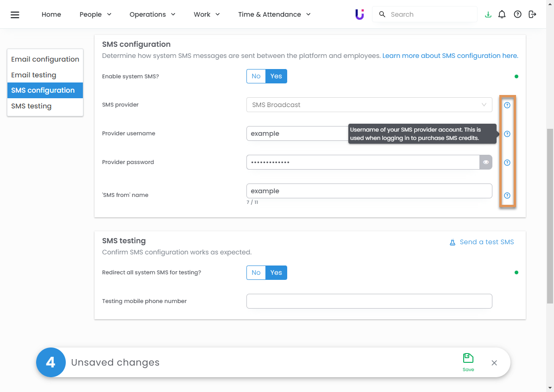Screen dimensions: 554x392
Task: Show provider password with eye icon
Action: pos(485,162)
